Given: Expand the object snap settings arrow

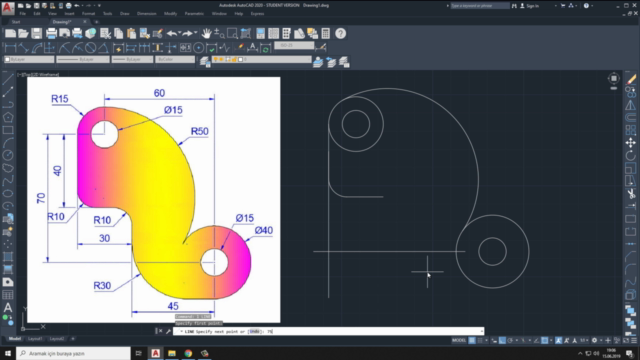Looking at the screenshot, I should tap(551, 340).
